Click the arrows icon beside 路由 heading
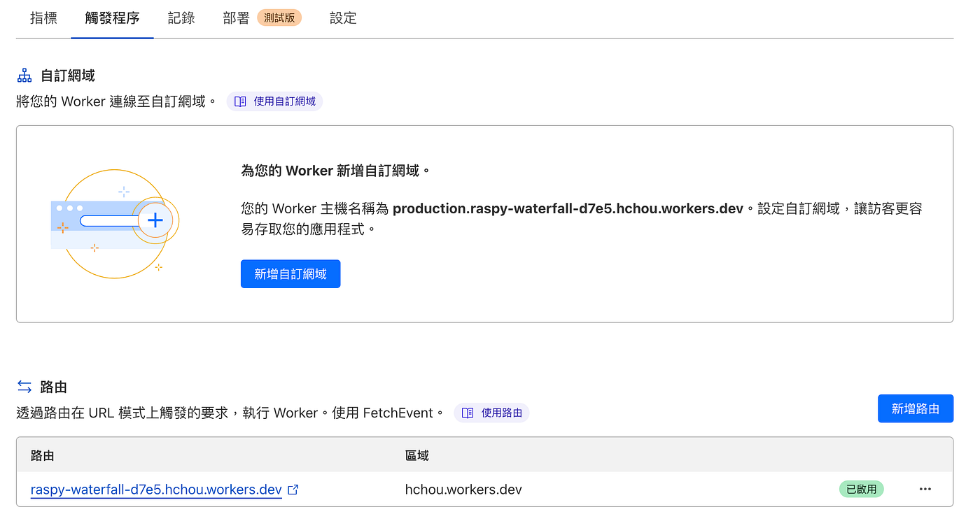The height and width of the screenshot is (528, 980). pyautogui.click(x=24, y=387)
